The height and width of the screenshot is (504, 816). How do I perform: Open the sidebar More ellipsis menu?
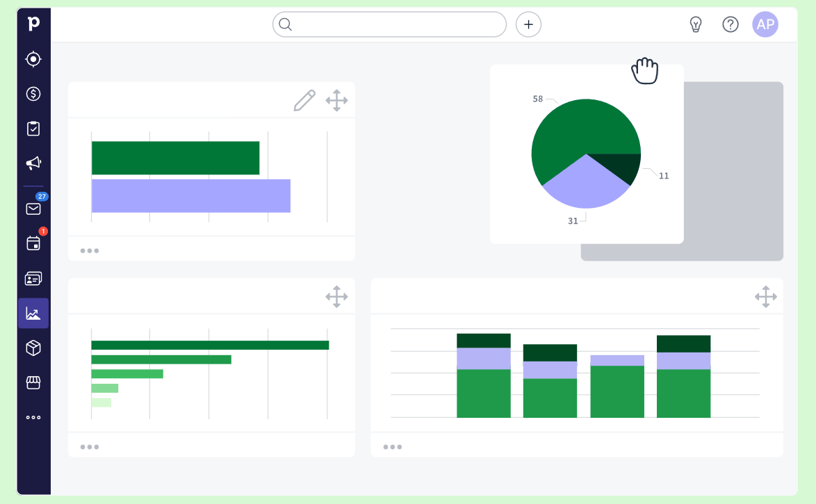(x=33, y=418)
